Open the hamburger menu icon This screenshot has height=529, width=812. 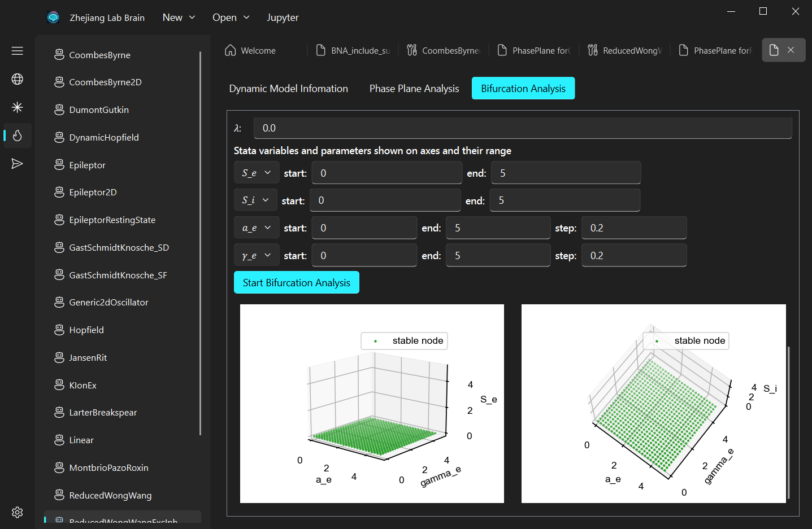tap(18, 51)
